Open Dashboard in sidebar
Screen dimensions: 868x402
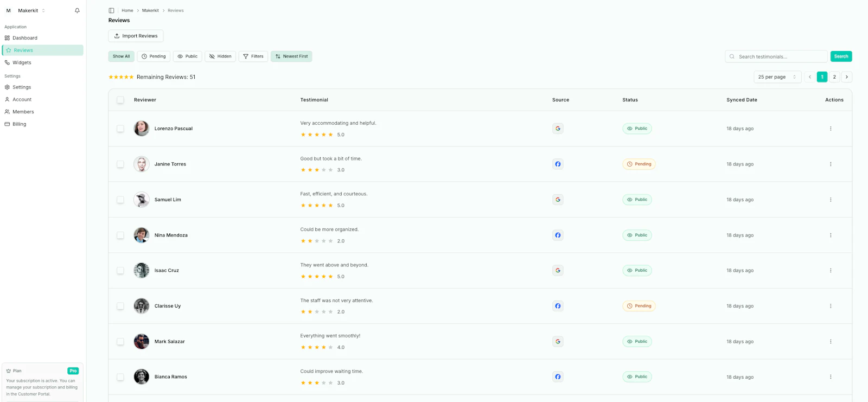tap(43, 38)
